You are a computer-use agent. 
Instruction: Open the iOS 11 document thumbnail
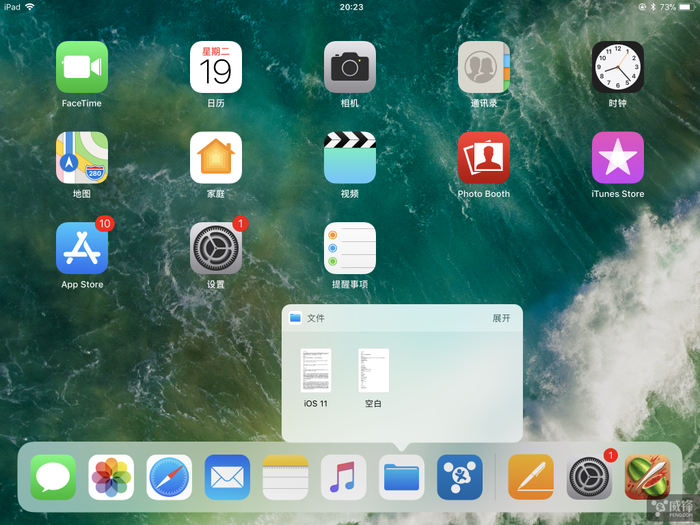tap(316, 371)
